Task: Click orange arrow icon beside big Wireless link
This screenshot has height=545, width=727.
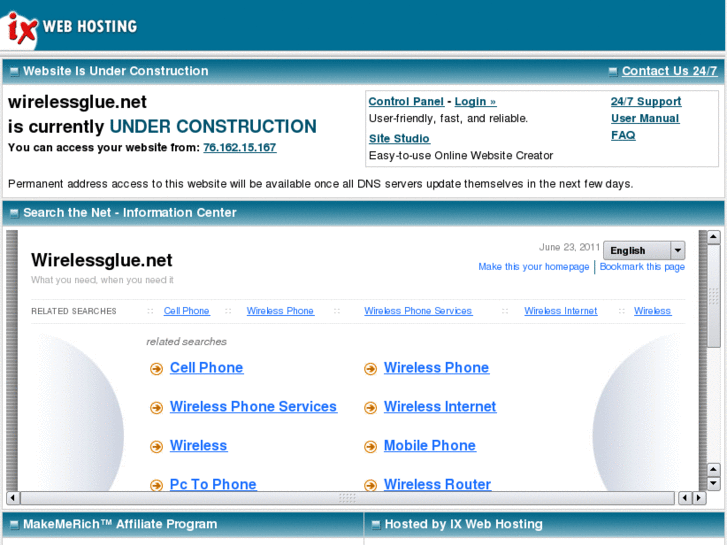Action: click(x=156, y=447)
